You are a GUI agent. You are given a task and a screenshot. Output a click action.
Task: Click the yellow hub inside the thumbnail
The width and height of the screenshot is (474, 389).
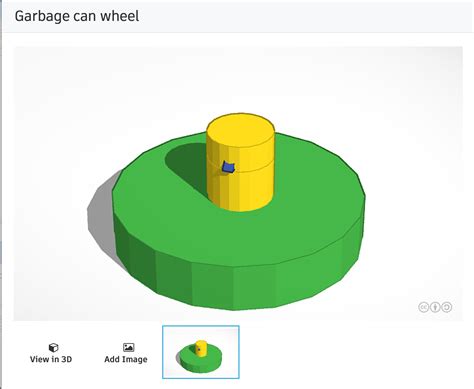pos(201,348)
